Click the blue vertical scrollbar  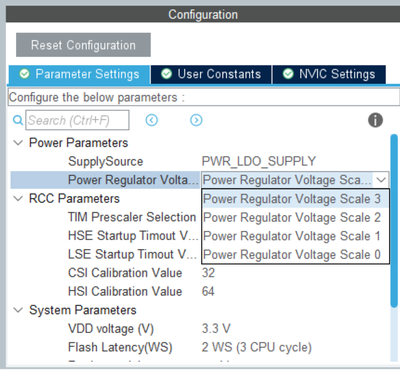(x=394, y=221)
